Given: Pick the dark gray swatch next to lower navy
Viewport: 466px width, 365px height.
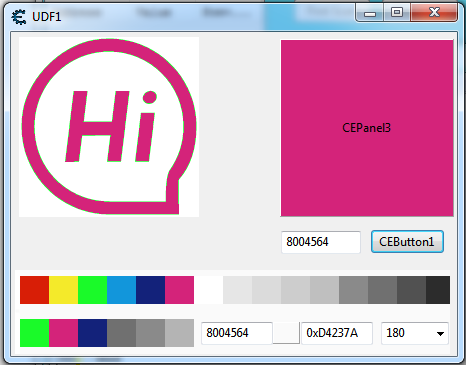Looking at the screenshot, I should pos(121,333).
